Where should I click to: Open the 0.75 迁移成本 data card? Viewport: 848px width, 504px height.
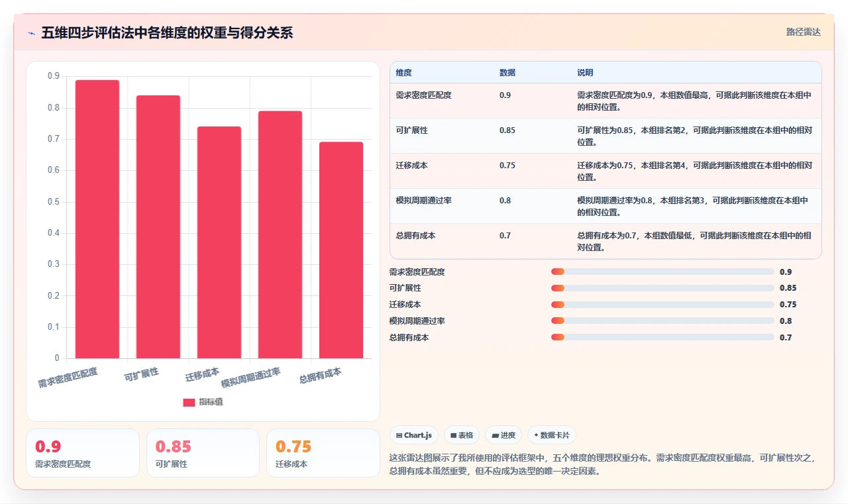click(323, 453)
